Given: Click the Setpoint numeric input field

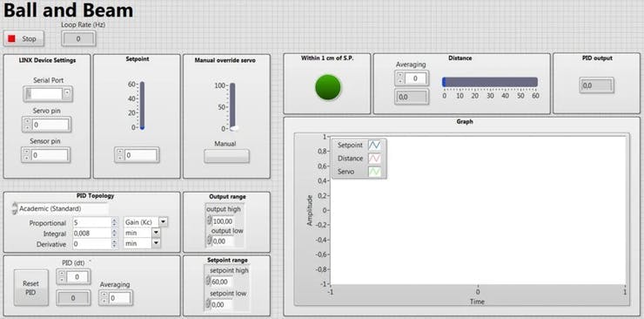Looking at the screenshot, I should click(141, 155).
